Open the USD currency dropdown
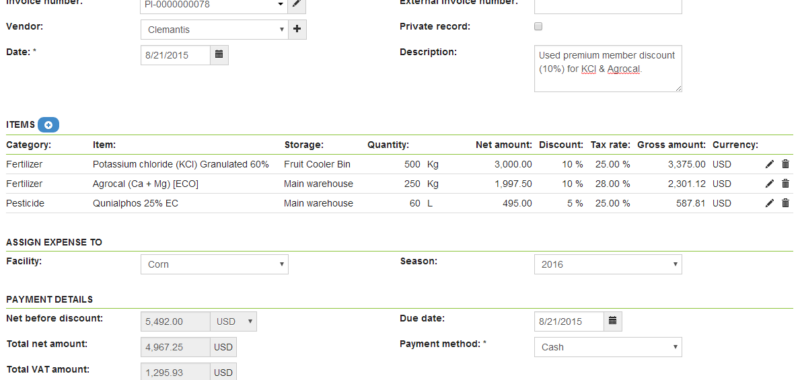 tap(234, 321)
